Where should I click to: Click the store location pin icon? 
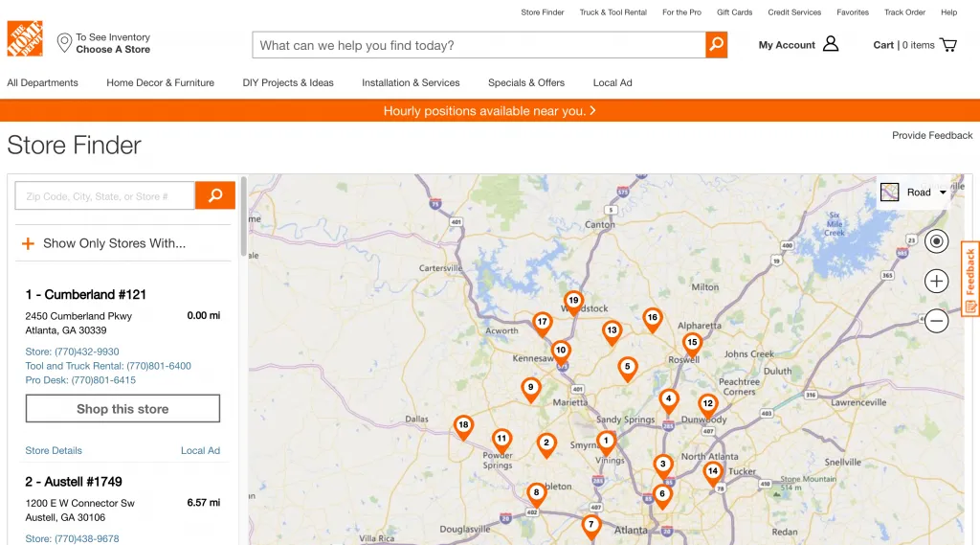pyautogui.click(x=64, y=43)
